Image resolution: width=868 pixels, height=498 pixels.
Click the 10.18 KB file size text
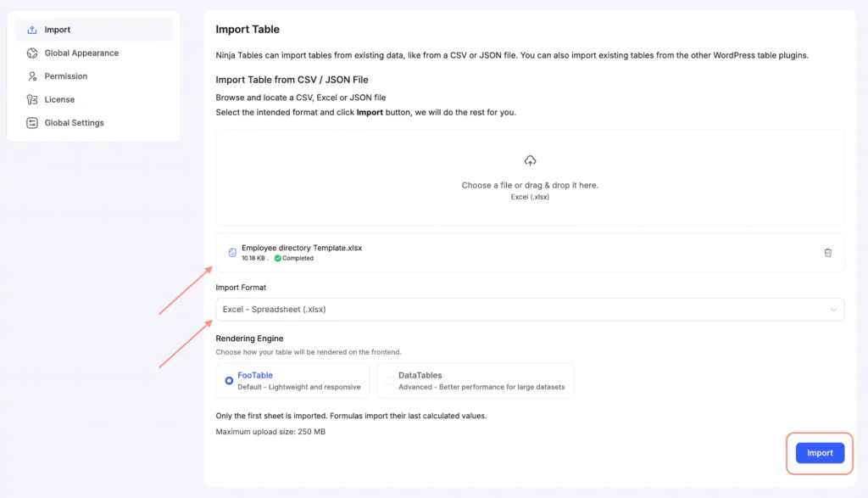click(x=253, y=258)
